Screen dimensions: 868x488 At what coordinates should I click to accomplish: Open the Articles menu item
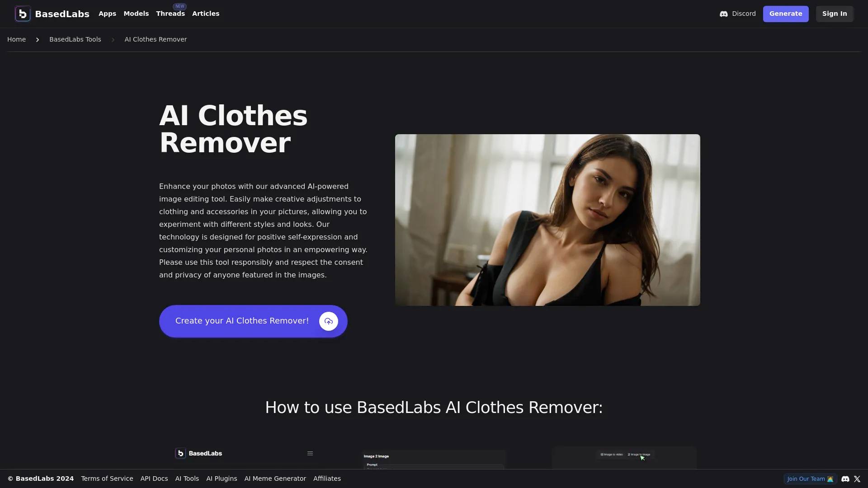[206, 14]
